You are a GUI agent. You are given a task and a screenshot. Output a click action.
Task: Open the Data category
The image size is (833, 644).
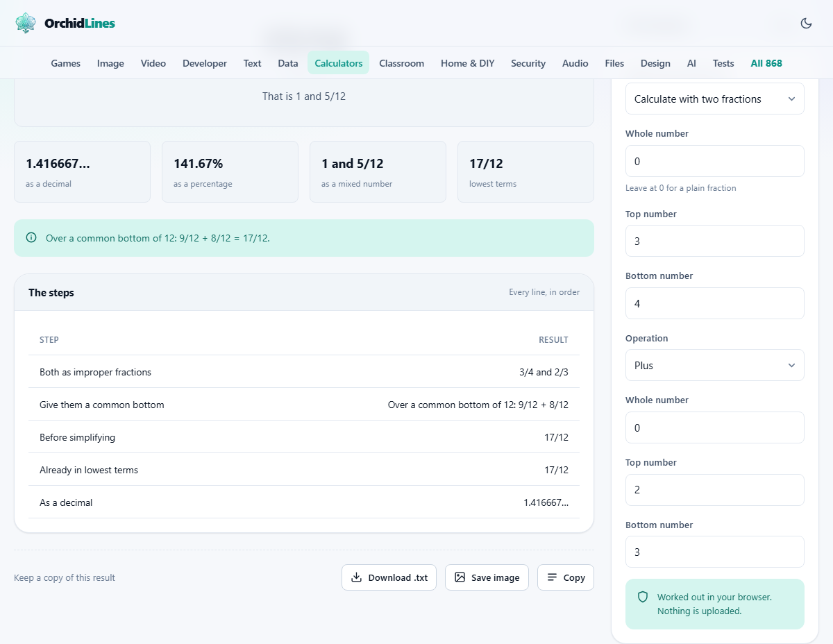[x=288, y=63]
